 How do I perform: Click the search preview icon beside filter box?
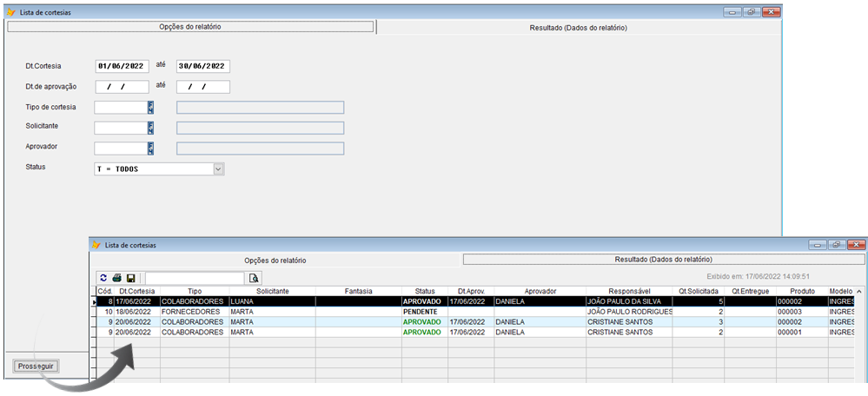[x=254, y=278]
